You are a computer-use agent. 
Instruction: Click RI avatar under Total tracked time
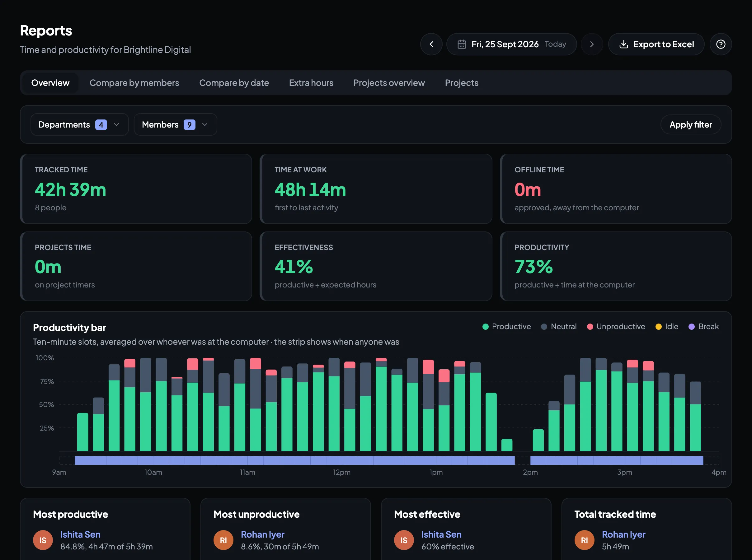pyautogui.click(x=584, y=540)
